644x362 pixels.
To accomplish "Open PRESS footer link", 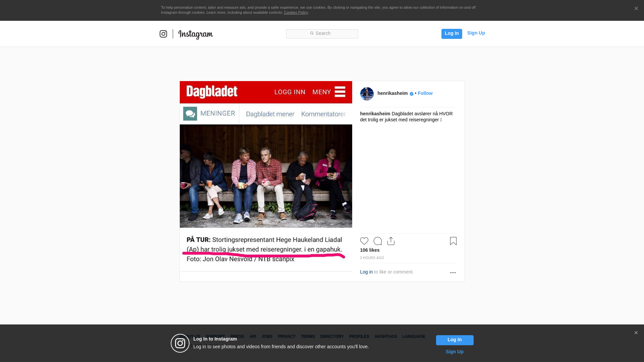I will [x=237, y=337].
